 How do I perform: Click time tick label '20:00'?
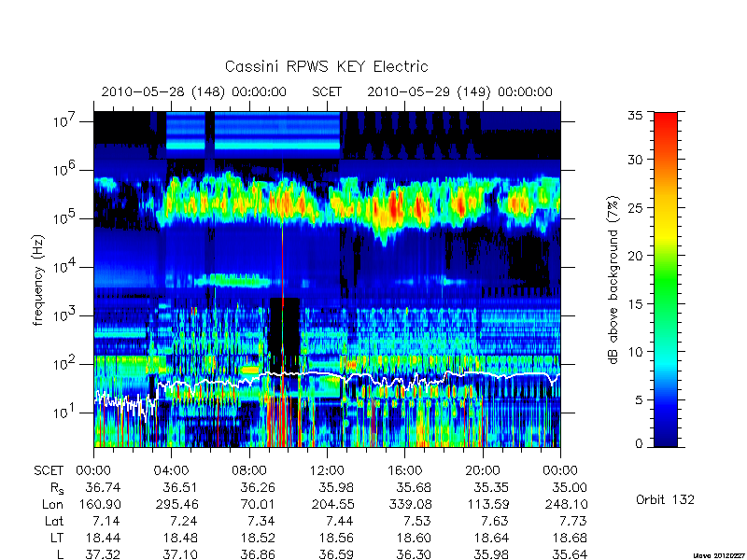click(483, 470)
